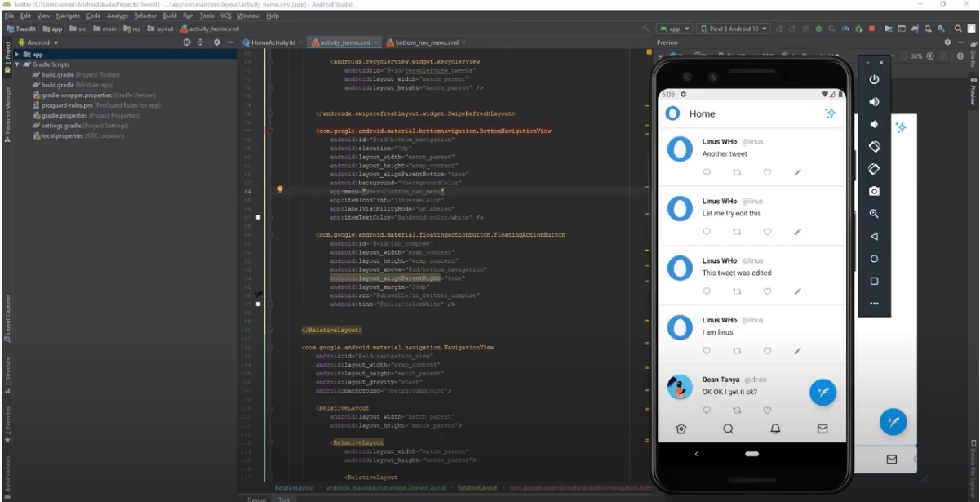Viewport: 980px width, 502px height.
Task: Tap the emulator Home circle button
Action: (874, 259)
